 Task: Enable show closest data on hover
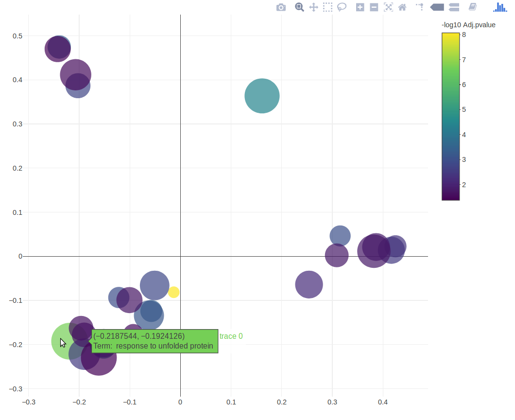437,7
